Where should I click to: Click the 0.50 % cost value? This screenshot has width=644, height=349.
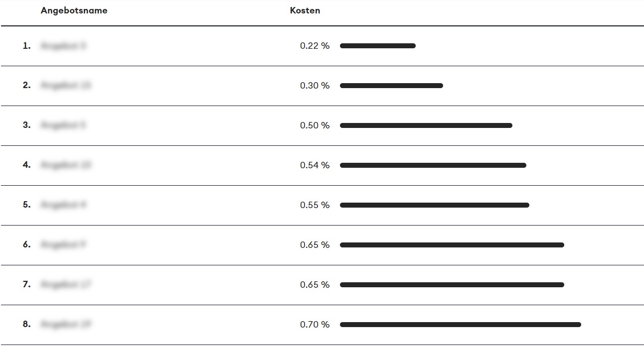(315, 125)
